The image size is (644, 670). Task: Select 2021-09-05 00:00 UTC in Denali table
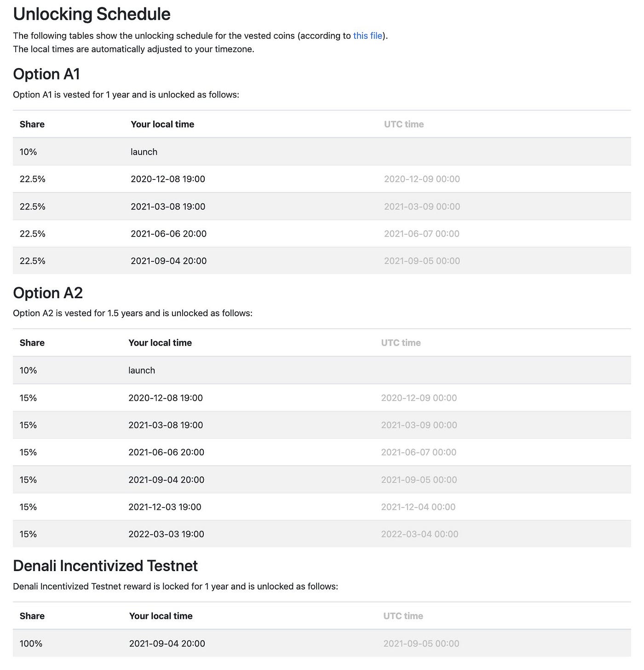[x=421, y=644]
